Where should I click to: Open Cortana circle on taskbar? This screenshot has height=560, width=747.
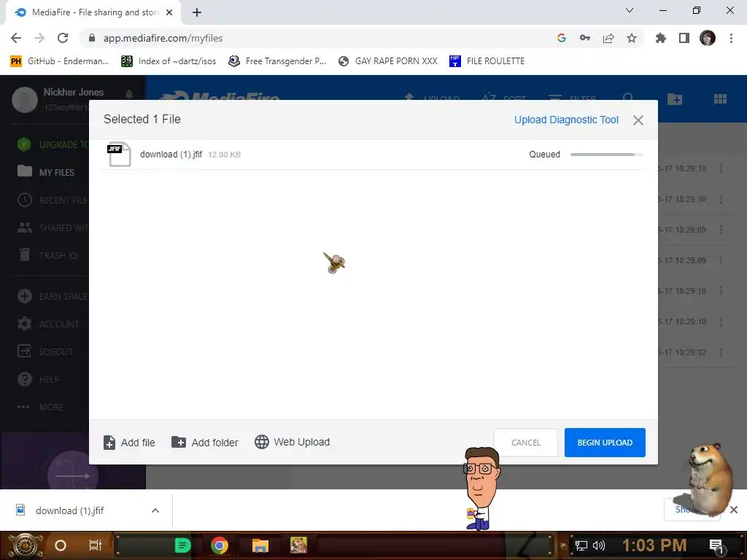pos(60,545)
